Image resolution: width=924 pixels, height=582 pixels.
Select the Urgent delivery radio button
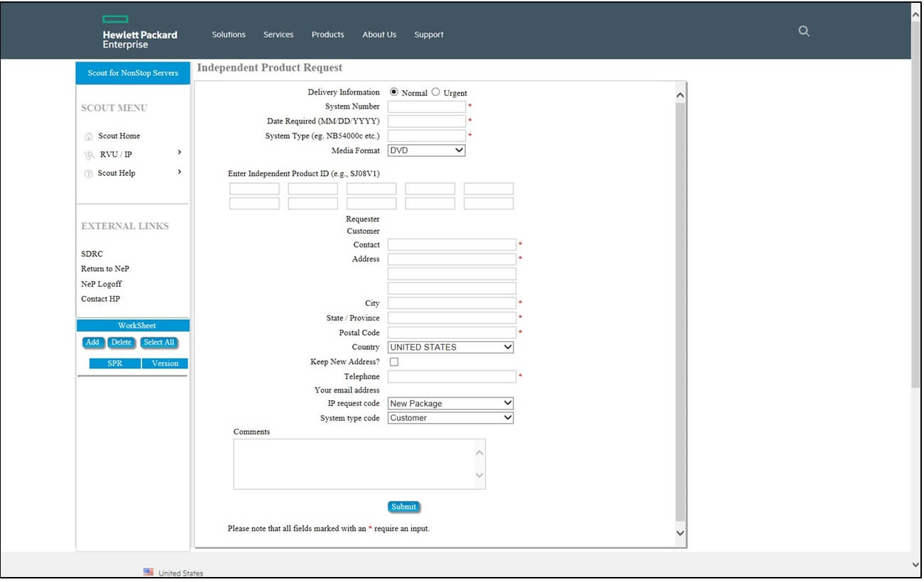[x=436, y=92]
